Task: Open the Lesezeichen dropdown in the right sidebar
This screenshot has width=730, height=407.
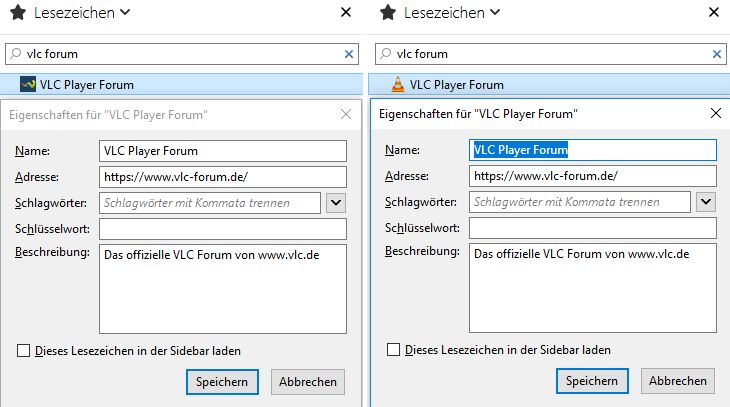Action: 451,13
